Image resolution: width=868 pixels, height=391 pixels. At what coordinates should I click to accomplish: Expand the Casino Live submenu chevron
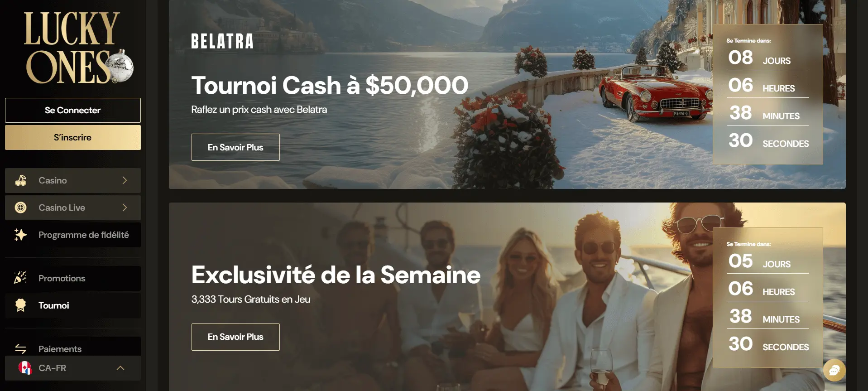125,208
